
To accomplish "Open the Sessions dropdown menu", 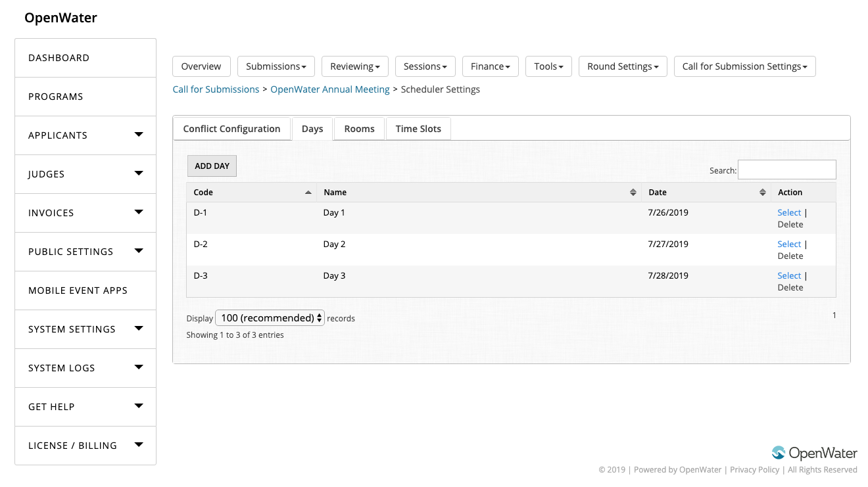I will (x=425, y=66).
